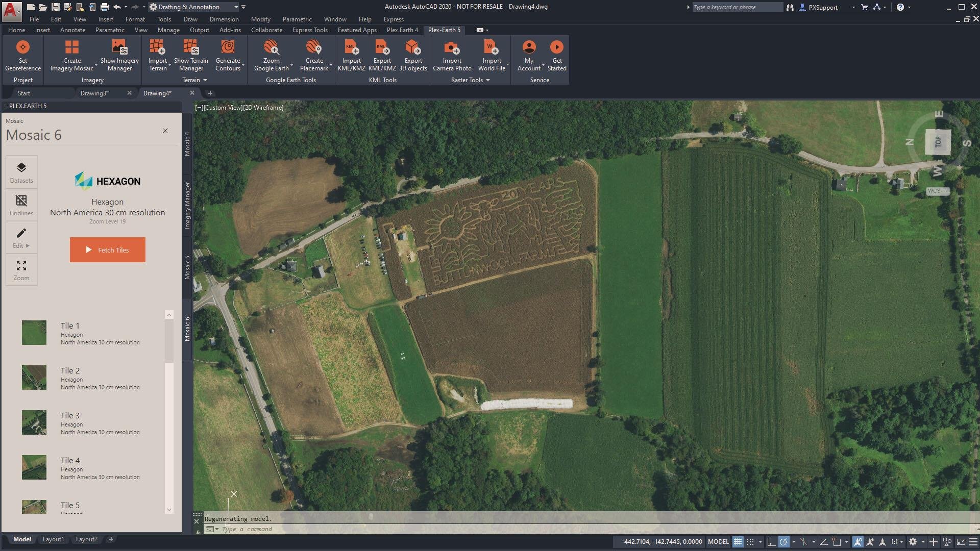
Task: Open the Parametric menu in menu bar
Action: tap(297, 19)
